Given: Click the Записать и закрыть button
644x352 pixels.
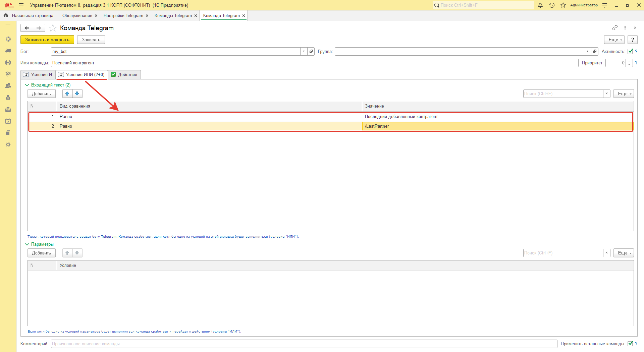Looking at the screenshot, I should [x=47, y=40].
